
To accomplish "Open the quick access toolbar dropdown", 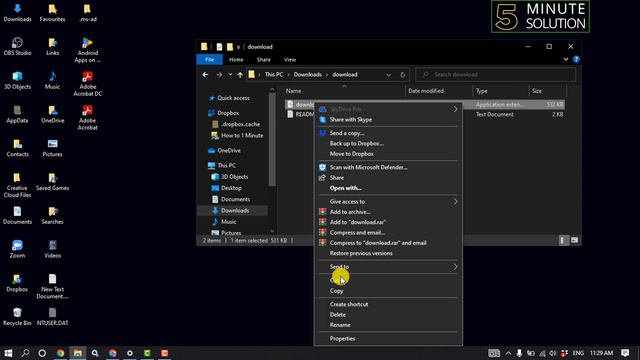I will pos(238,47).
